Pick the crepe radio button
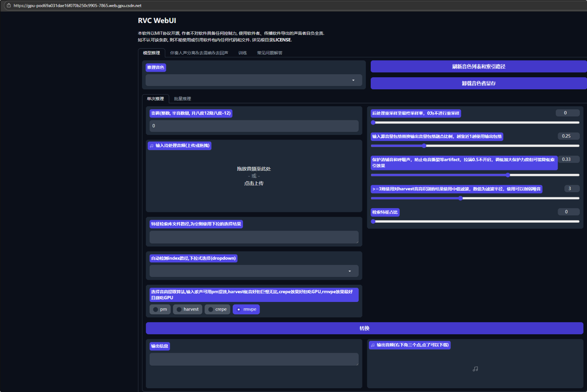The height and width of the screenshot is (392, 587). coord(211,309)
